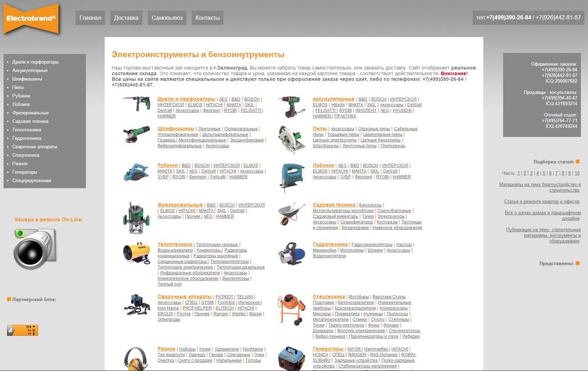
Task: Open Садовая техника category heading link
Action: 334,205
